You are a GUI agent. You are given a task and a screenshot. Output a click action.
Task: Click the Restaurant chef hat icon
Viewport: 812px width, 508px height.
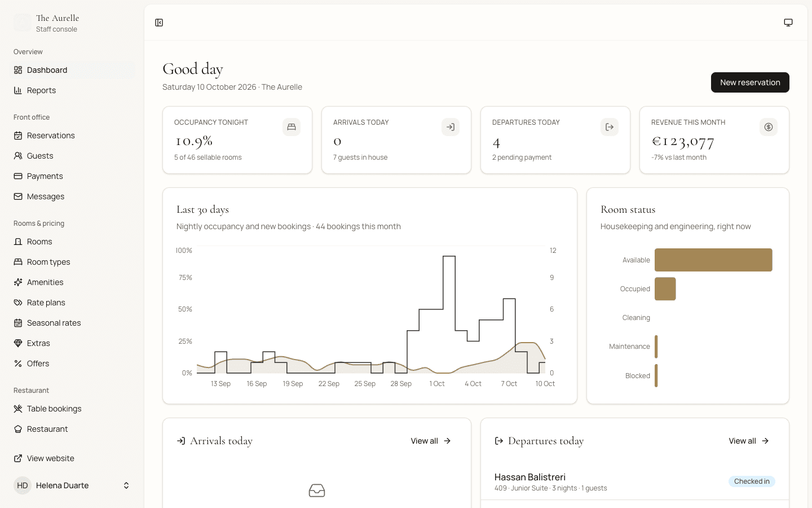click(18, 429)
